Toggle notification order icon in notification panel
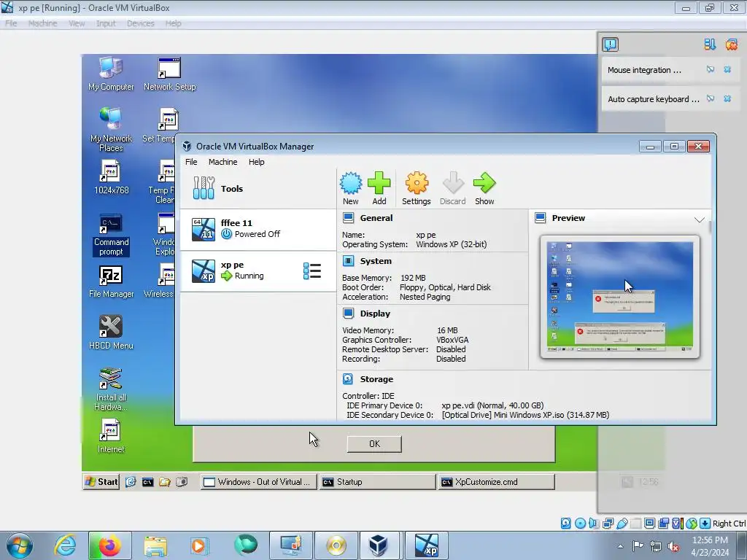Image resolution: width=747 pixels, height=560 pixels. pyautogui.click(x=710, y=44)
